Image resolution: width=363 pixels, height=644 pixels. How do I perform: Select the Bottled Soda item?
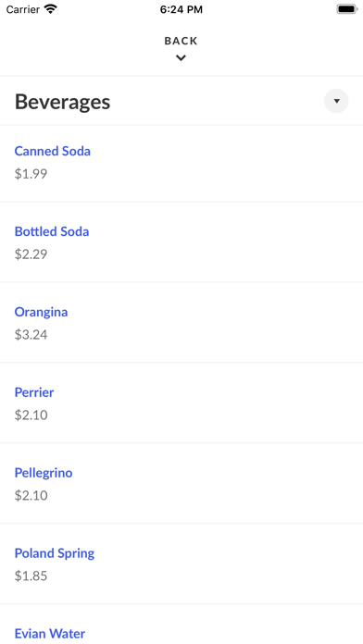pyautogui.click(x=52, y=231)
